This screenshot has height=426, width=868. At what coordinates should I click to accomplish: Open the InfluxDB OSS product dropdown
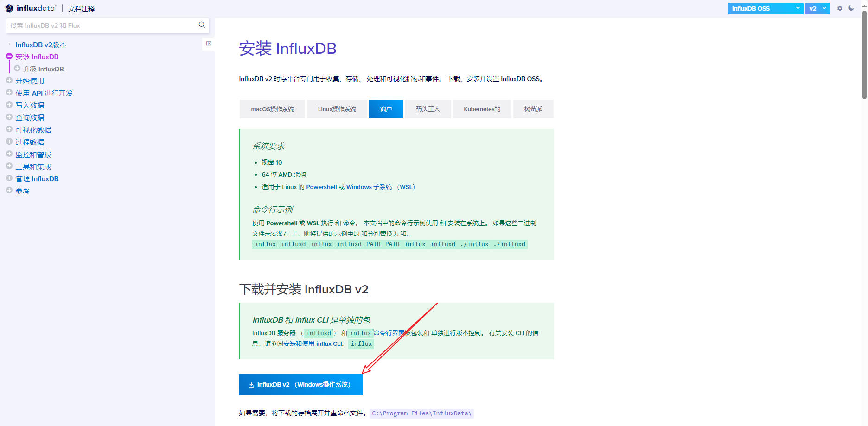pyautogui.click(x=766, y=8)
